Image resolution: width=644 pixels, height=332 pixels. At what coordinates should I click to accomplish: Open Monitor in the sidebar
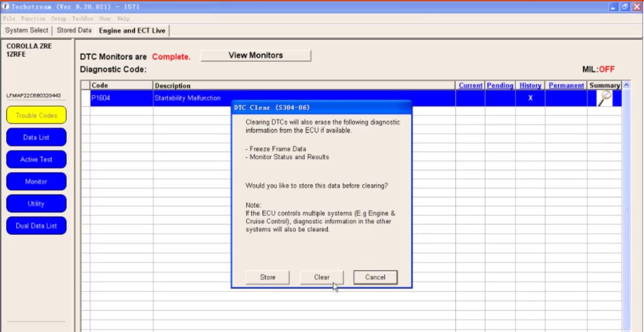pos(37,181)
